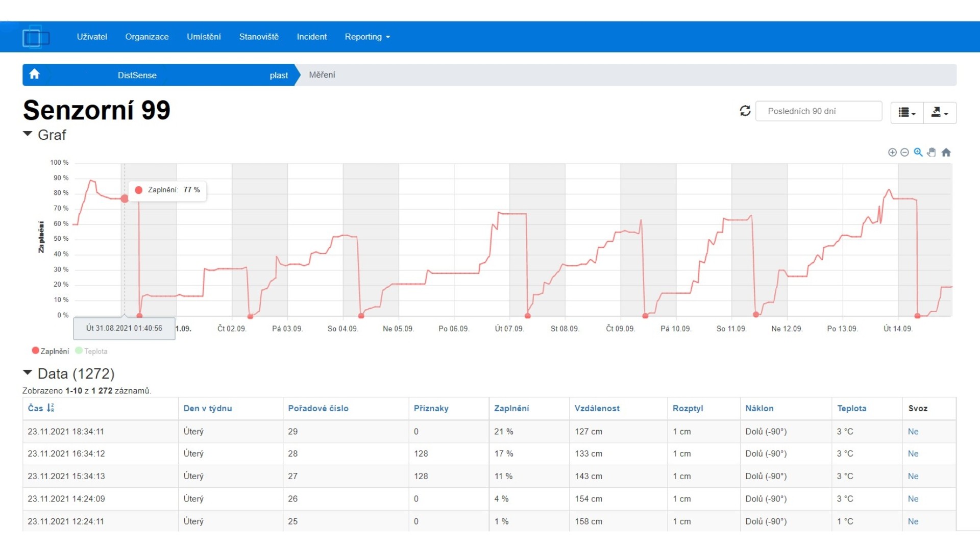The height and width of the screenshot is (551, 980).
Task: Click the refresh data icon
Action: point(745,111)
